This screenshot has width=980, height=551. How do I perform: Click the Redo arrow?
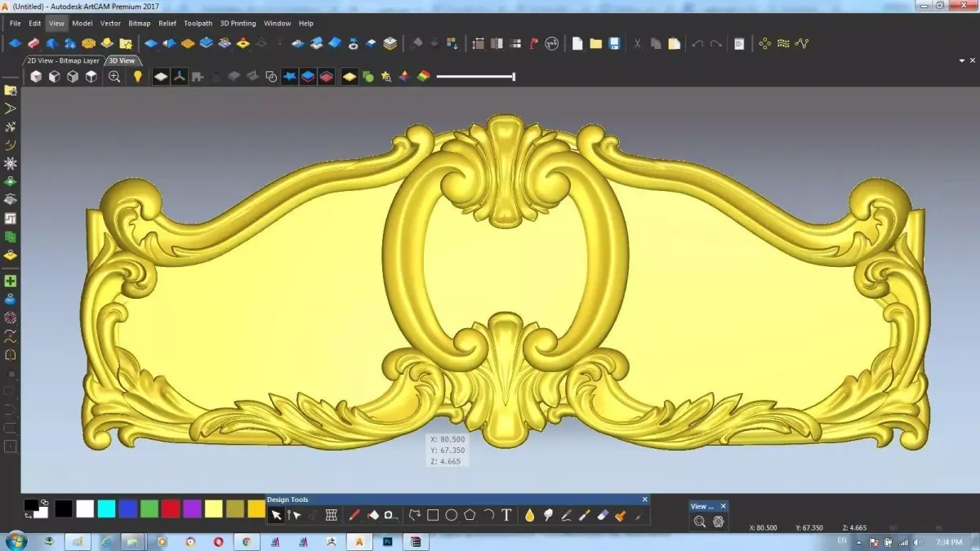[715, 43]
